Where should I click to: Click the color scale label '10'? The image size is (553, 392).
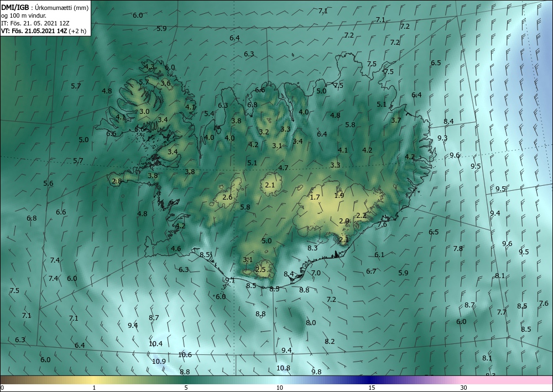[279, 388]
